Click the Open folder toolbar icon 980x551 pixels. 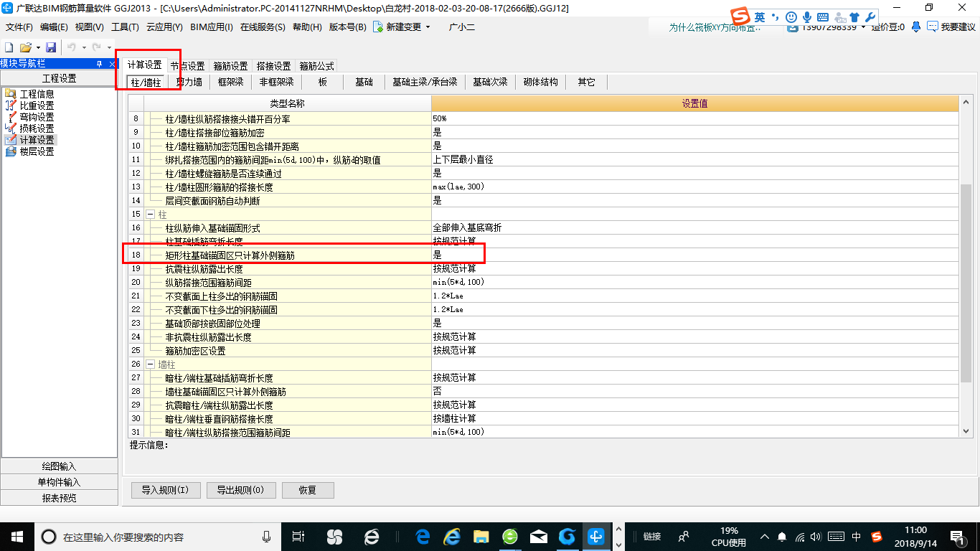click(26, 47)
